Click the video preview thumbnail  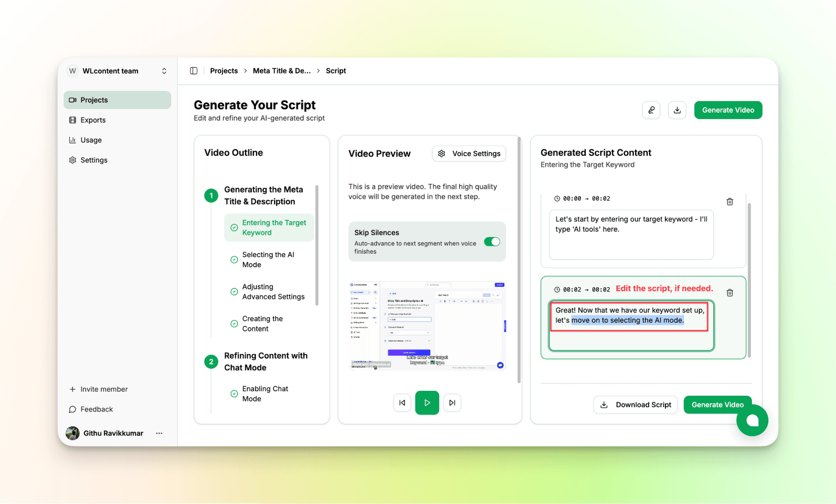(427, 326)
